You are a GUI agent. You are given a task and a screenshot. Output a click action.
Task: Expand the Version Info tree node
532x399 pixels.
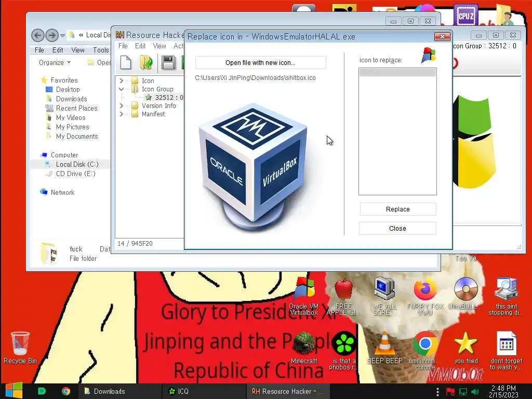click(x=121, y=105)
